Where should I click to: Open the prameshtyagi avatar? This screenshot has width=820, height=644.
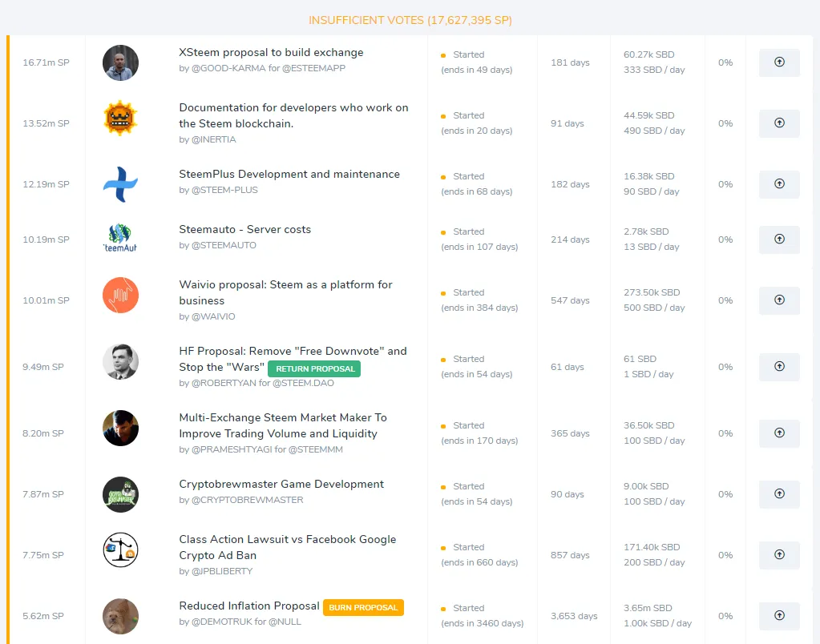point(120,428)
